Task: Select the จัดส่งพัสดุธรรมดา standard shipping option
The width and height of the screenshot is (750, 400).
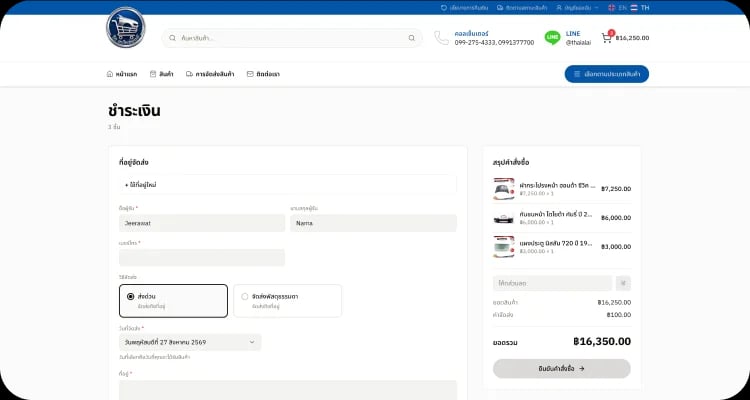Action: (287, 301)
